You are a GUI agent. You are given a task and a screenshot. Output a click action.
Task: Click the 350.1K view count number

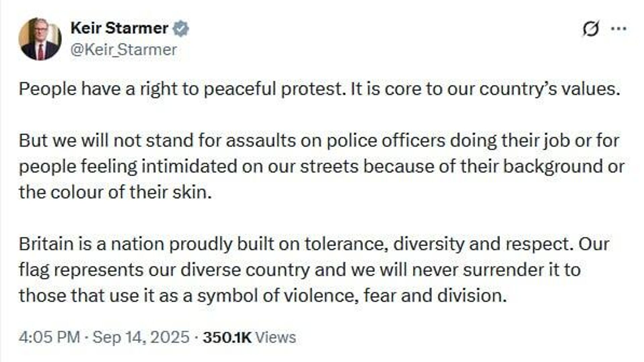pos(227,338)
